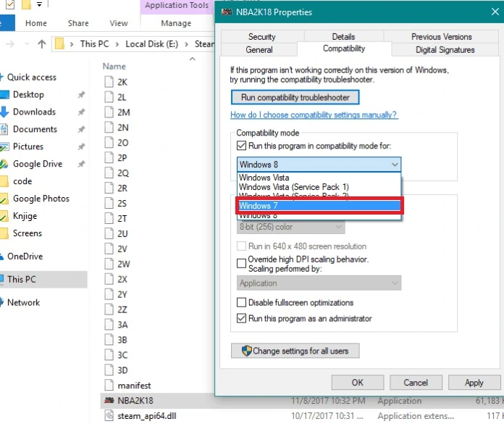The width and height of the screenshot is (504, 424).
Task: Click the Apply button
Action: coord(474,382)
